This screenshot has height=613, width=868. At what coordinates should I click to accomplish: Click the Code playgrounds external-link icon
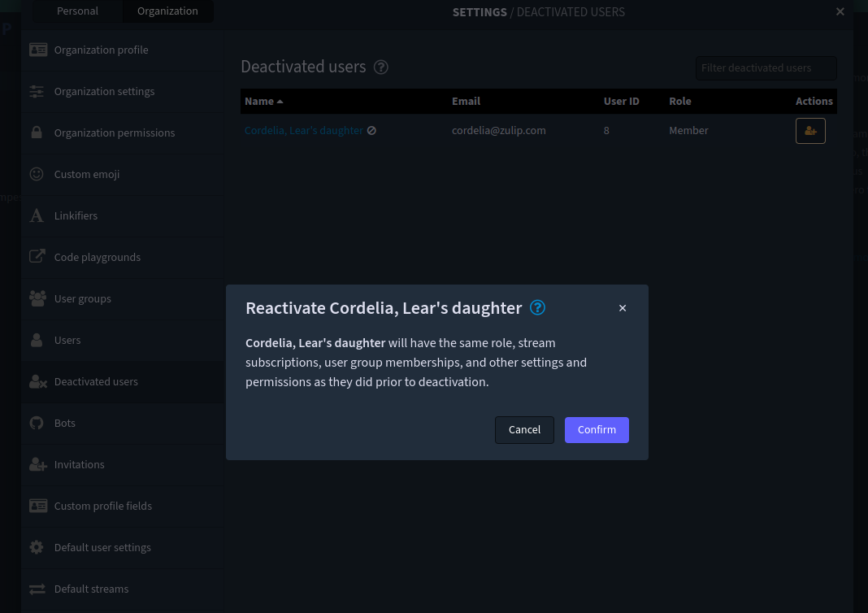tap(37, 257)
